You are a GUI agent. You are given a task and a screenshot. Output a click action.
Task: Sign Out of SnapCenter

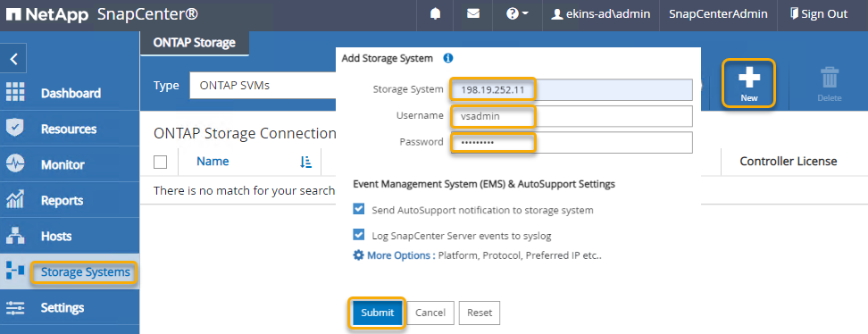click(x=819, y=14)
